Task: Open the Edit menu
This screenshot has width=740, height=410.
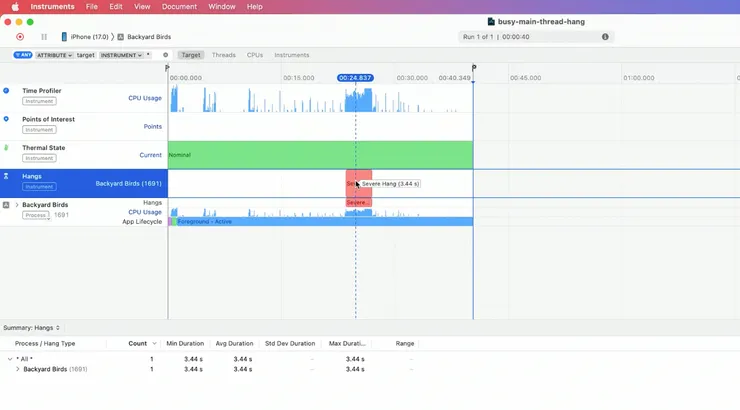Action: [x=116, y=7]
